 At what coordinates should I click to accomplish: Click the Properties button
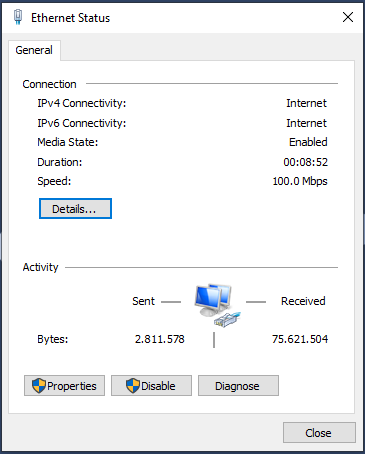64,386
